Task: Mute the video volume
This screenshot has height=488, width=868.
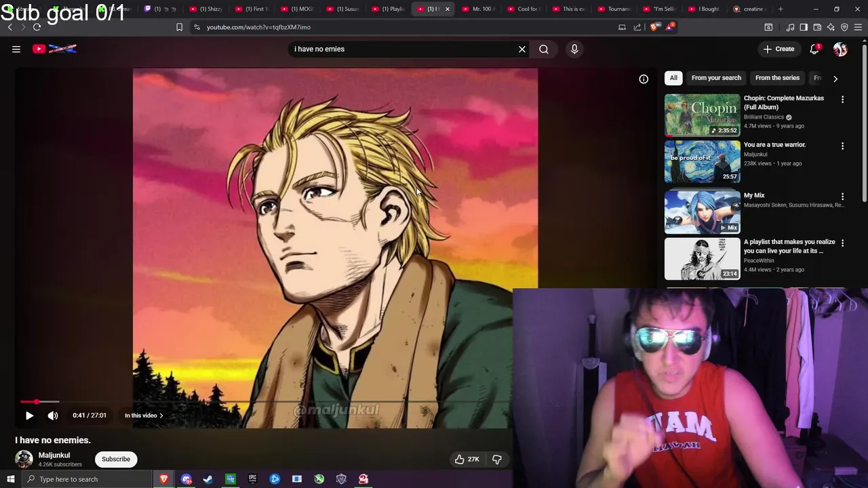Action: click(x=53, y=415)
